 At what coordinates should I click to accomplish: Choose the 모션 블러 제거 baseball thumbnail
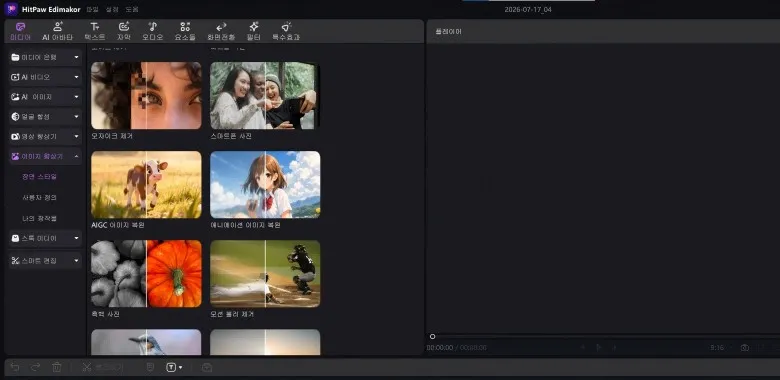point(265,274)
